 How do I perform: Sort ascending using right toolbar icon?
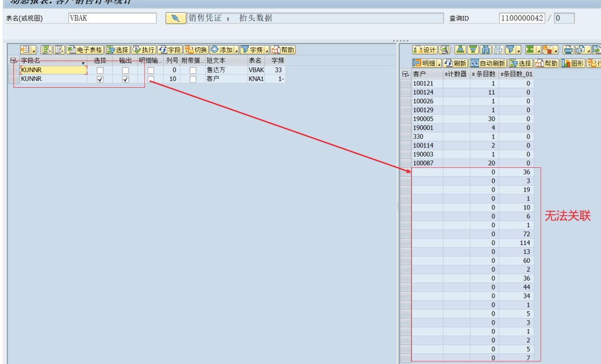pyautogui.click(x=460, y=50)
